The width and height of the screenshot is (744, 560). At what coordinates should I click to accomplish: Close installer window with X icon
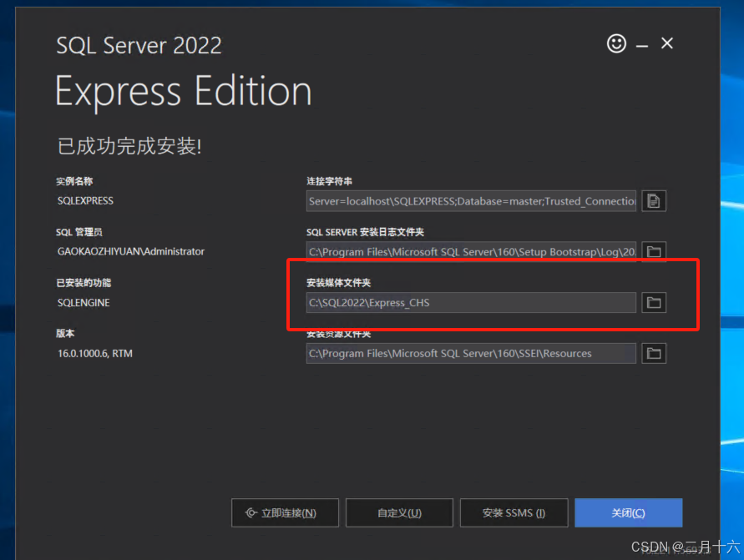tap(667, 43)
